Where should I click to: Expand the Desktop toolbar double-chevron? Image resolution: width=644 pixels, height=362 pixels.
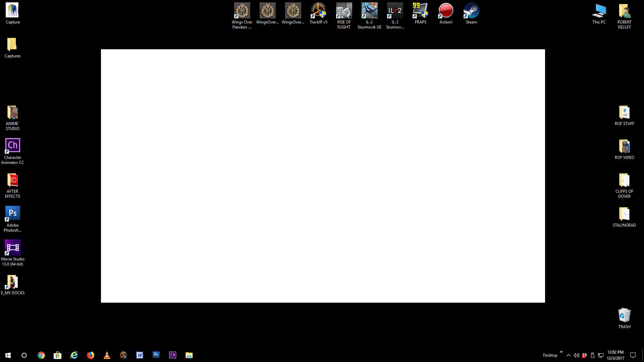tap(561, 352)
